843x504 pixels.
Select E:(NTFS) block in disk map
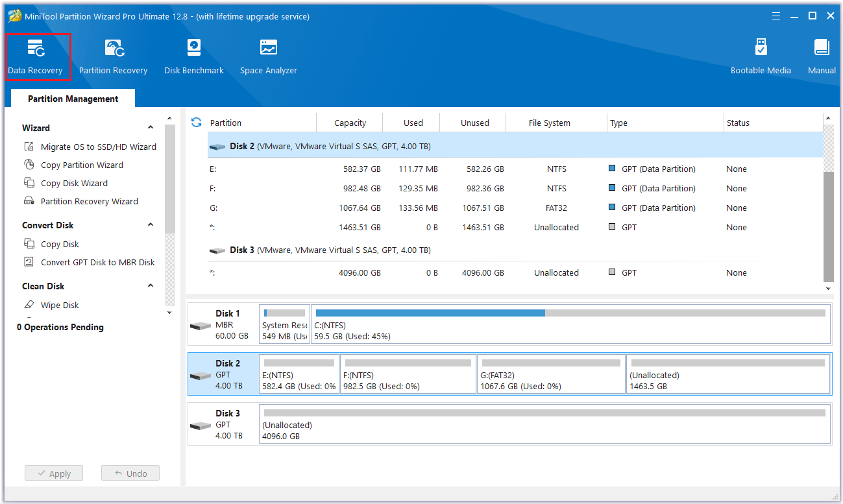coord(299,374)
